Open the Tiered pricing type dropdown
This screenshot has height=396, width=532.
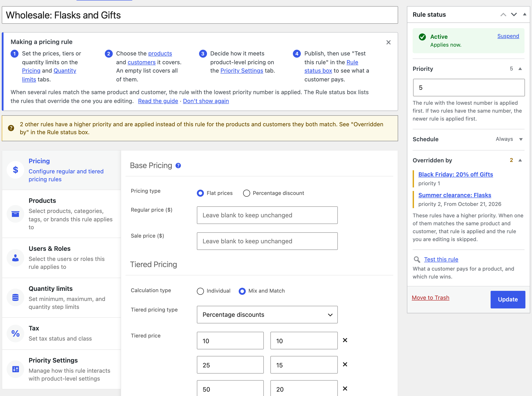pos(267,315)
